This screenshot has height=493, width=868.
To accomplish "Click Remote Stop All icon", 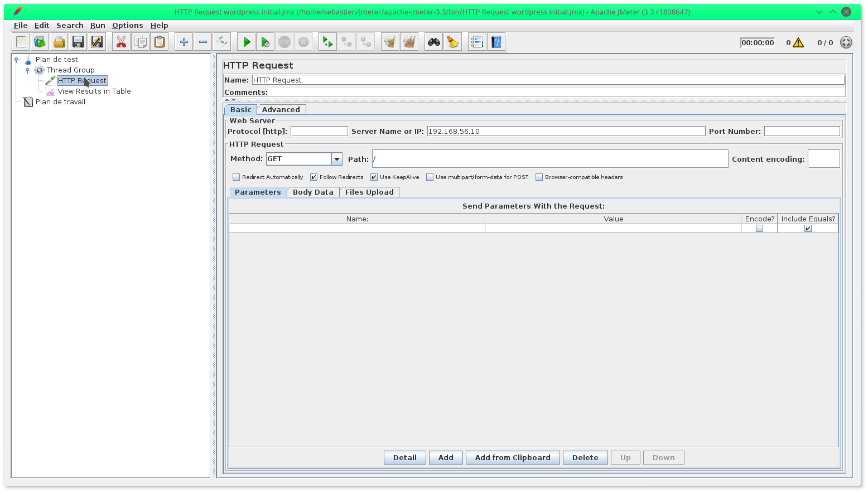I will [347, 42].
